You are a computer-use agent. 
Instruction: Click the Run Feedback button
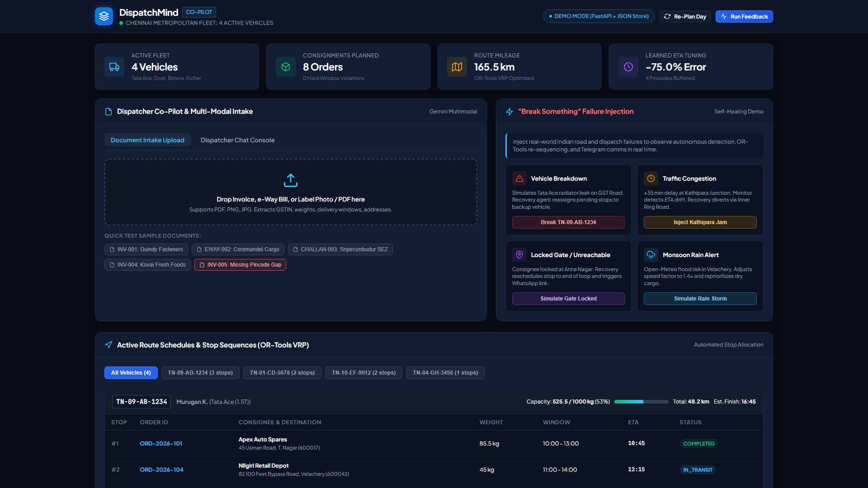[x=744, y=16]
